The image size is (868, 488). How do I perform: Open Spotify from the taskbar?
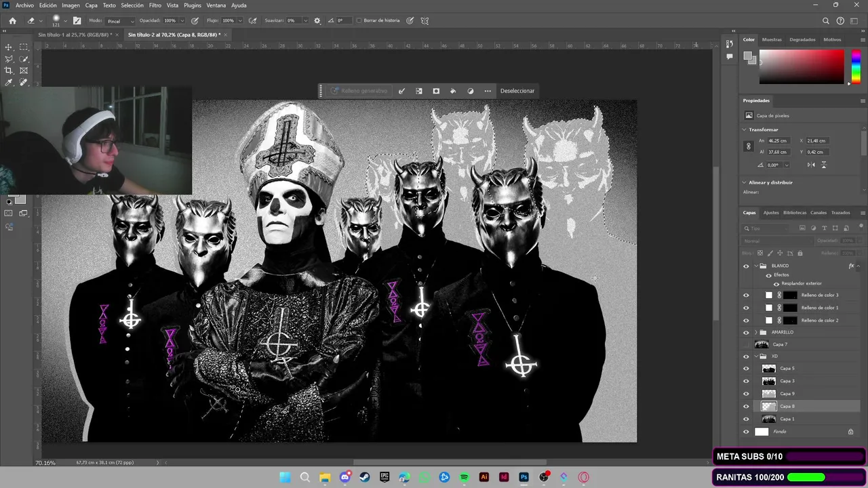pos(465,477)
